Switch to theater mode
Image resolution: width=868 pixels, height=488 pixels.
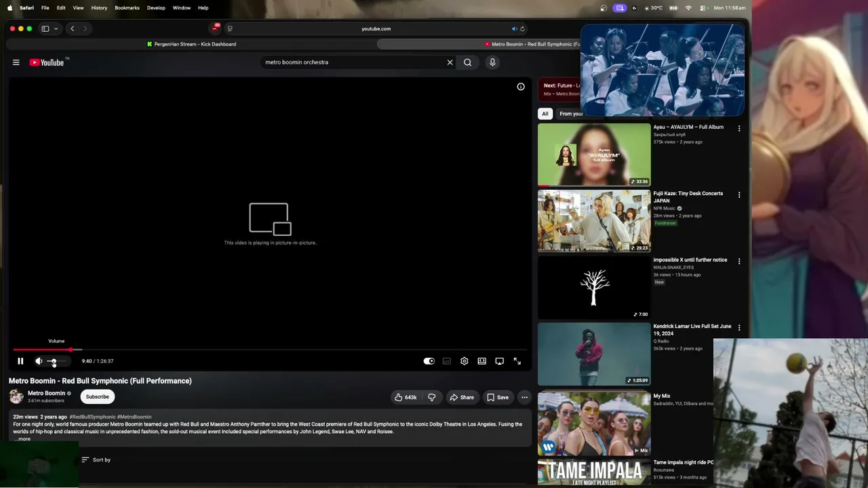482,361
